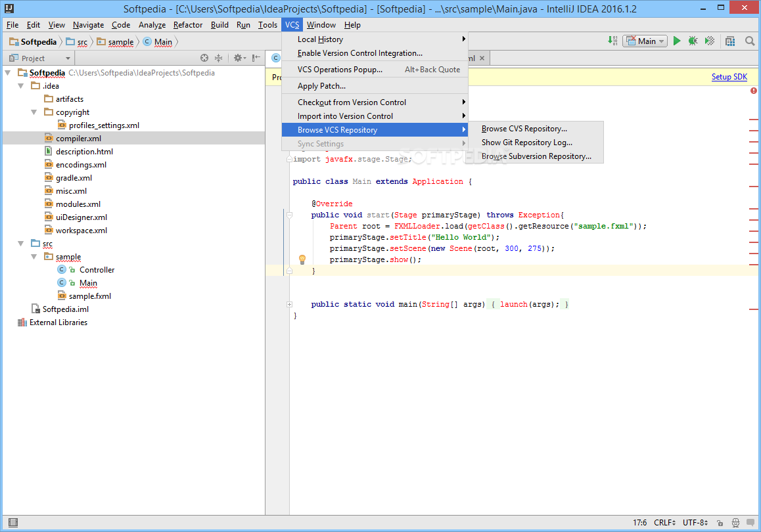Fold the start method using gutter marker
Screen dimensions: 761x532
289,215
